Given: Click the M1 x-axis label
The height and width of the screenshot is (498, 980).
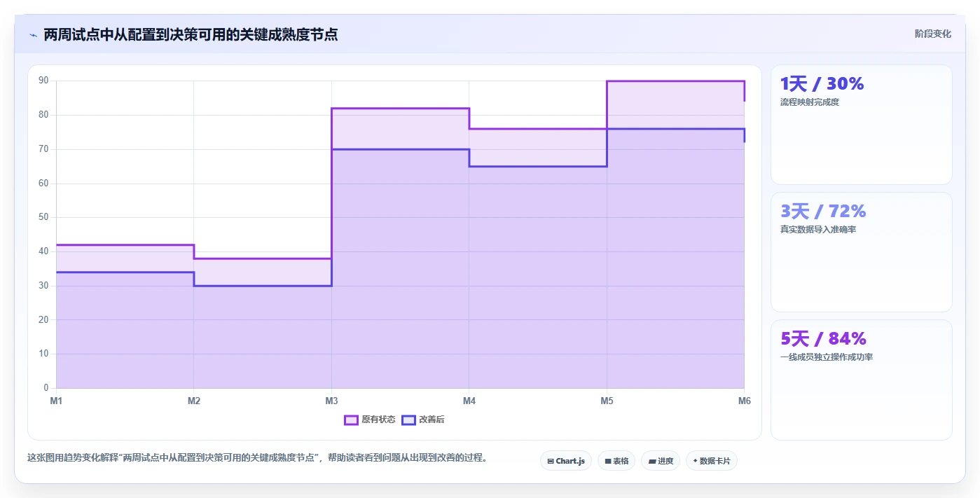Looking at the screenshot, I should coord(56,401).
